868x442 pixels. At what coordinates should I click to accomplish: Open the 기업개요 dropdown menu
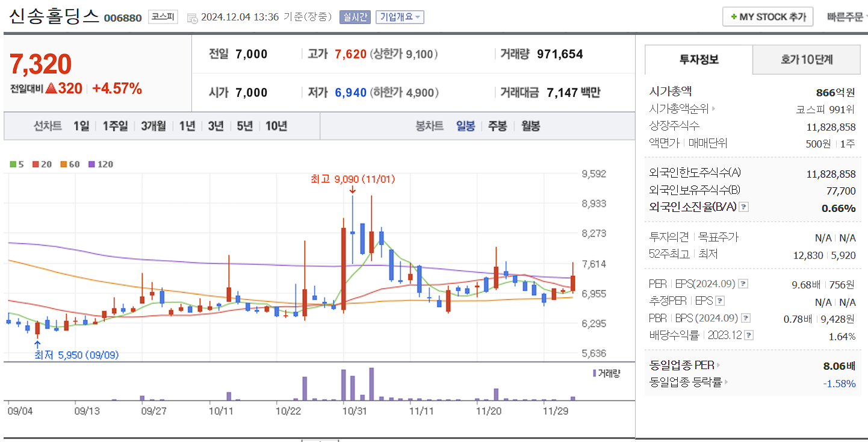pos(401,16)
